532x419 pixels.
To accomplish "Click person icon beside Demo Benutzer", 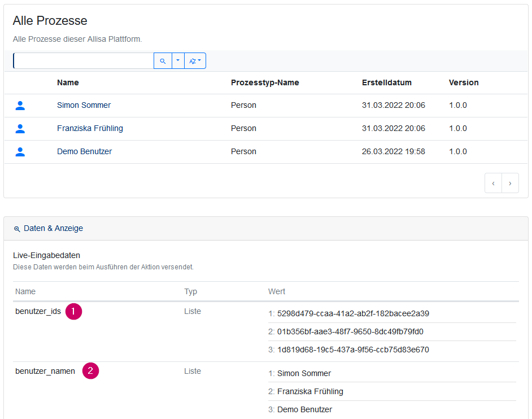I will (x=20, y=152).
